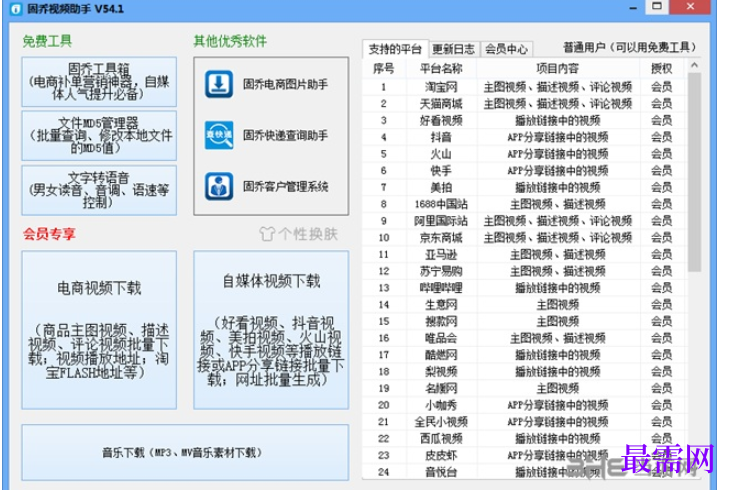Open 固乔快递查询助手 software link
The height and width of the screenshot is (490, 733).
[285, 135]
